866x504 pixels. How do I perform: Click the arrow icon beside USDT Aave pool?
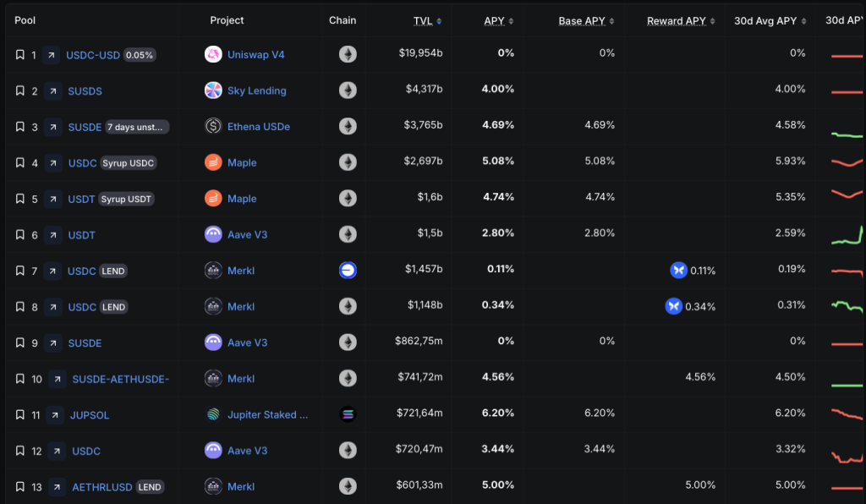pyautogui.click(x=53, y=234)
